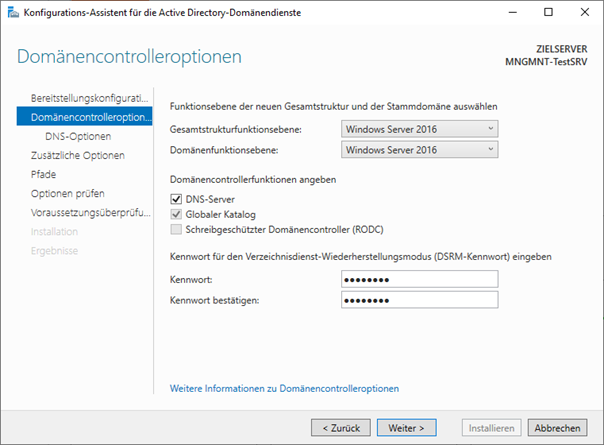Open Zusätzliche Optionen step
604x445 pixels.
tap(78, 155)
